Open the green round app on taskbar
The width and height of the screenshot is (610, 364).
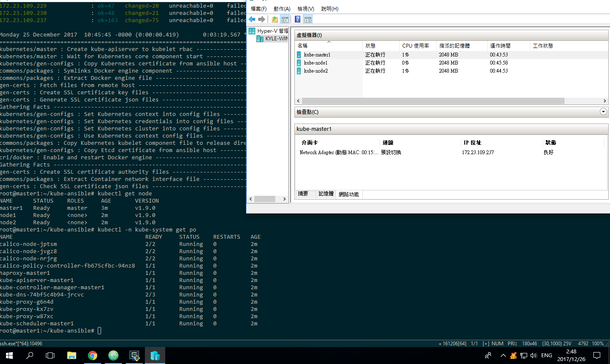[x=113, y=356]
